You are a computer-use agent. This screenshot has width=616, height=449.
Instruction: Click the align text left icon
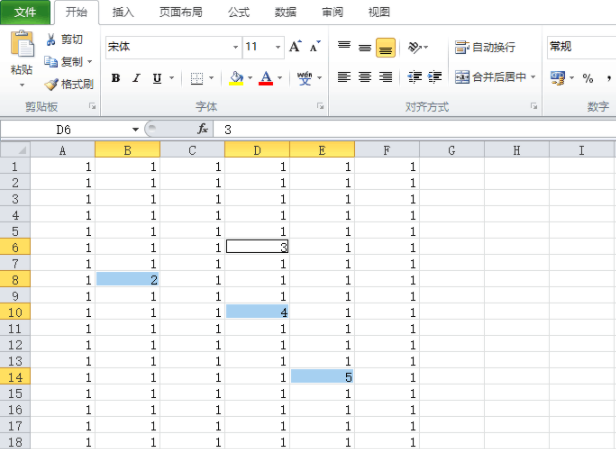(x=344, y=77)
